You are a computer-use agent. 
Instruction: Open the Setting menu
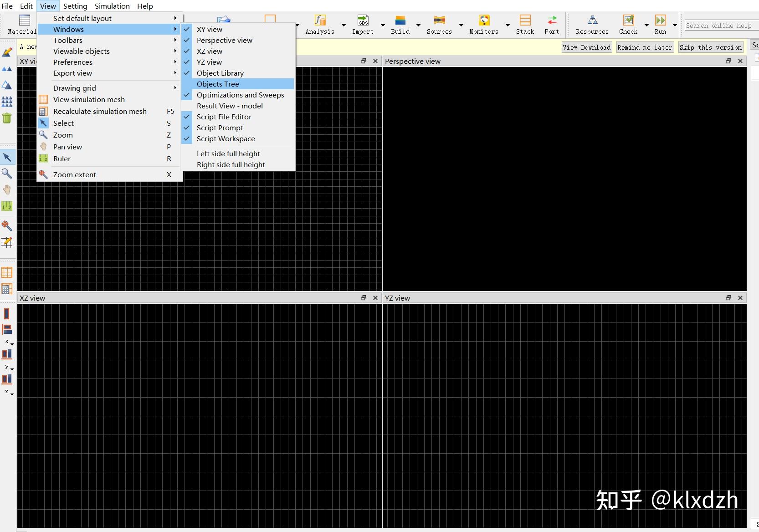pos(75,6)
